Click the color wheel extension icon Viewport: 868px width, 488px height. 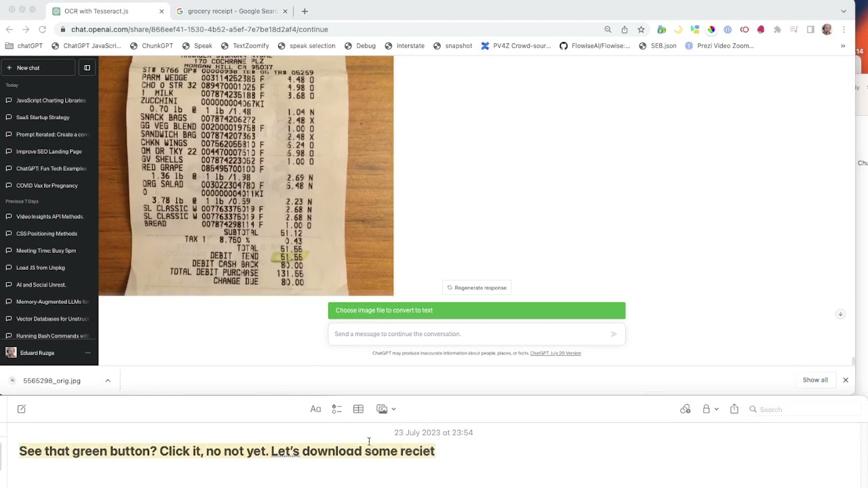point(711,29)
